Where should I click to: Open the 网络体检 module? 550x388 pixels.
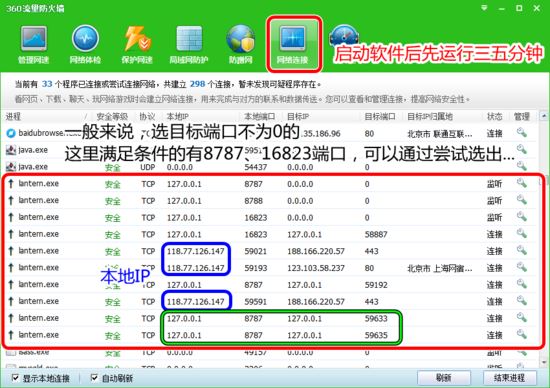[85, 45]
